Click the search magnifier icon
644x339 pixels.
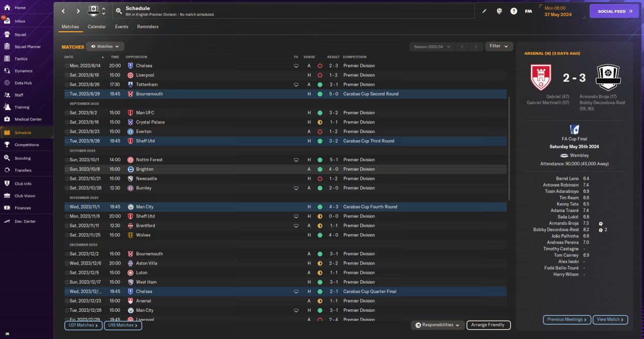pos(118,11)
